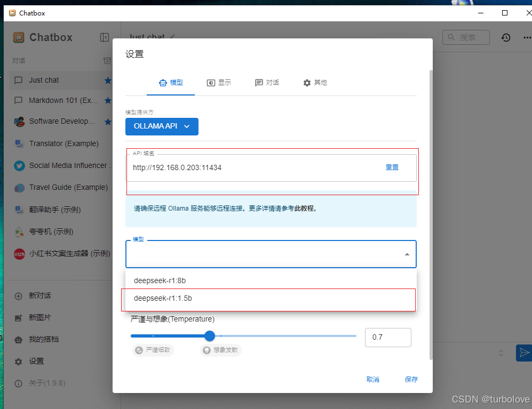Switch to the 模型 settings tab
This screenshot has width=532, height=409.
pyautogui.click(x=171, y=83)
